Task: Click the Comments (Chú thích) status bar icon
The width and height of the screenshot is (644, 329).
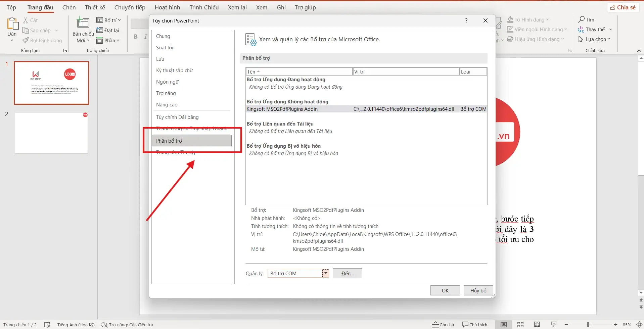Action: pos(474,325)
